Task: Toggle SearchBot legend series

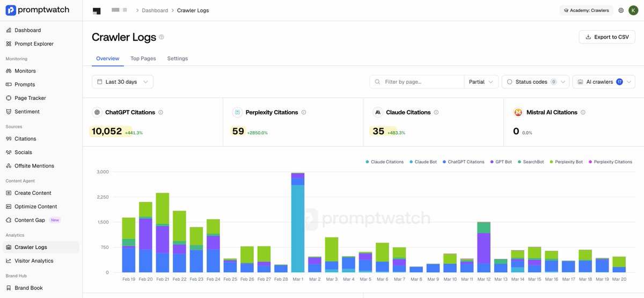Action: coord(531,162)
